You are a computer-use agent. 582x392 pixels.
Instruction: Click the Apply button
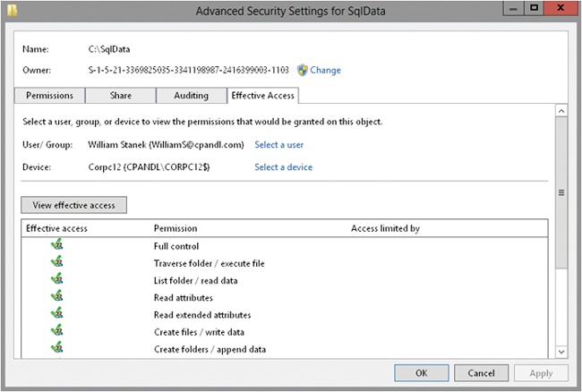click(541, 373)
